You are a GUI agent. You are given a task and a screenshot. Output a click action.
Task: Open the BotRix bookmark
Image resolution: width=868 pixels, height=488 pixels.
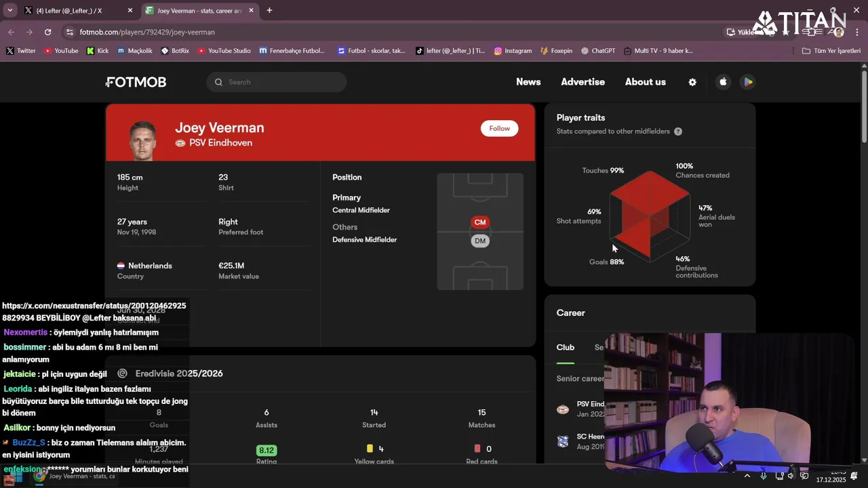174,51
